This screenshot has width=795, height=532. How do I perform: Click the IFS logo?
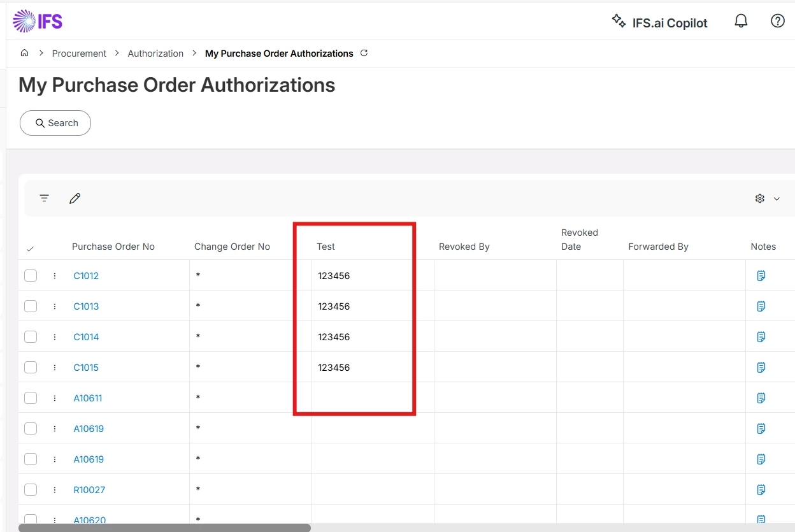click(x=38, y=21)
